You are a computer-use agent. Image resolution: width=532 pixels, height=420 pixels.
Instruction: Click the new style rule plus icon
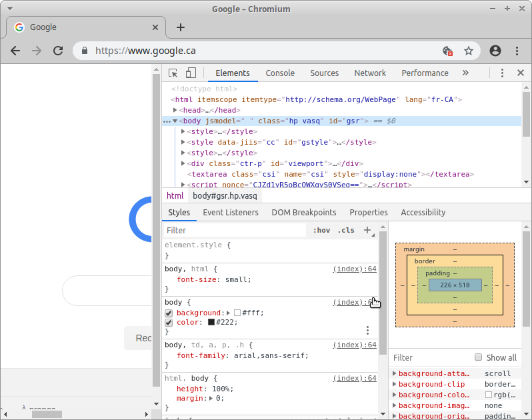(x=367, y=230)
